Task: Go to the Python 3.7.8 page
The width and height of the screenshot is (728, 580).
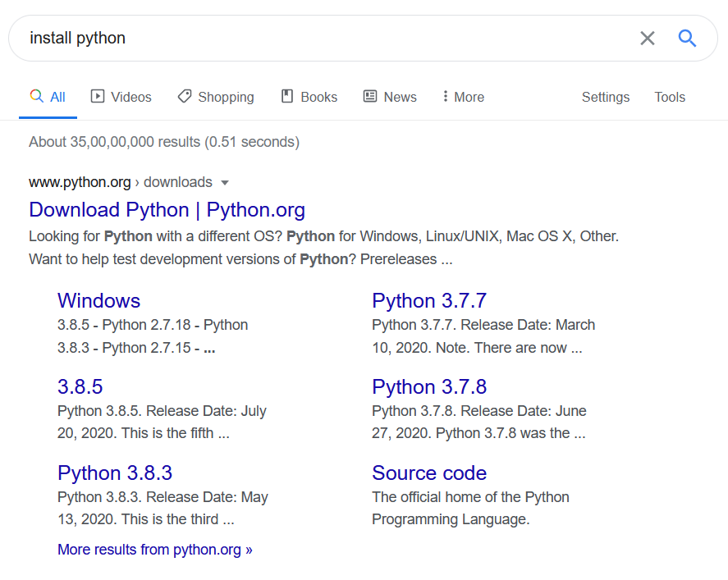Action: pos(429,386)
